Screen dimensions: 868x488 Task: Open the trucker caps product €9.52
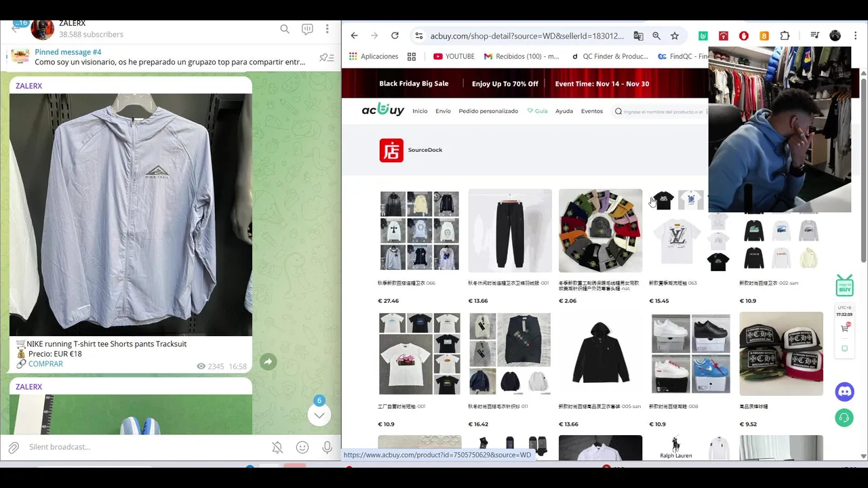tap(781, 354)
